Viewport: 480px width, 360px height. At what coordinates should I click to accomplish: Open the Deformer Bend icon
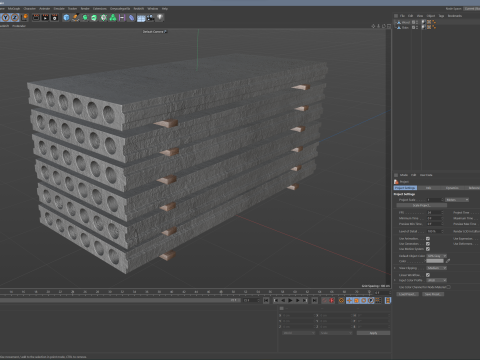pyautogui.click(x=132, y=18)
